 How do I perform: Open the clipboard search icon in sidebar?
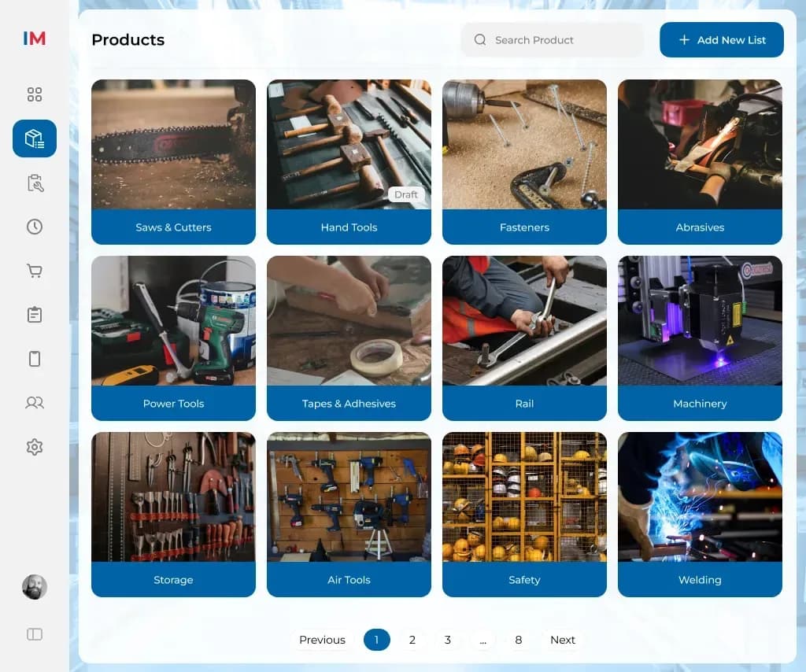[35, 183]
